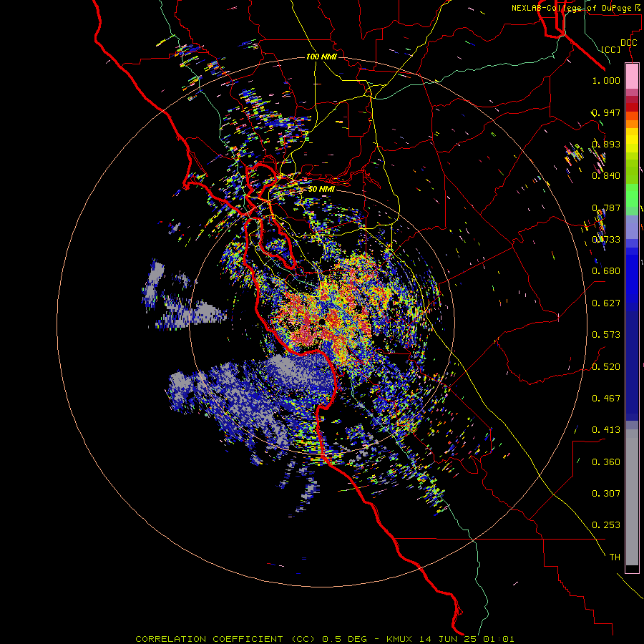Screen dimensions: 644x644
Task: Pick the bright green band of the color bar
Action: pyautogui.click(x=632, y=195)
